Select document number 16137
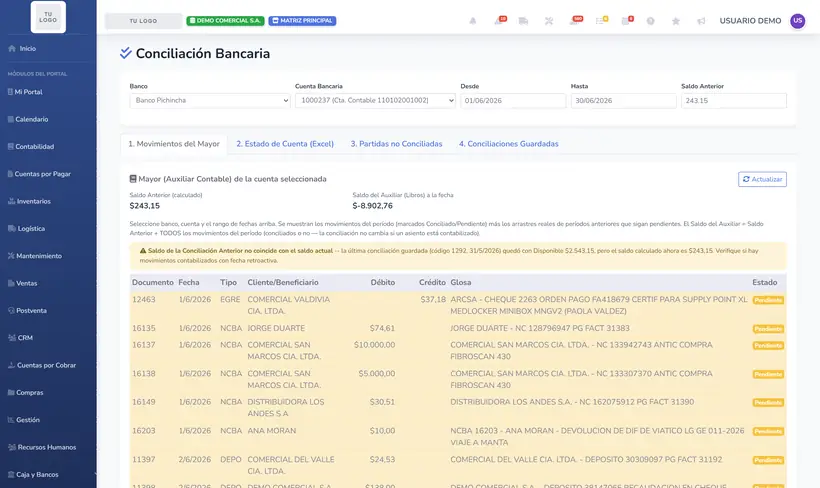Screen dimensions: 820x488 coord(144,345)
